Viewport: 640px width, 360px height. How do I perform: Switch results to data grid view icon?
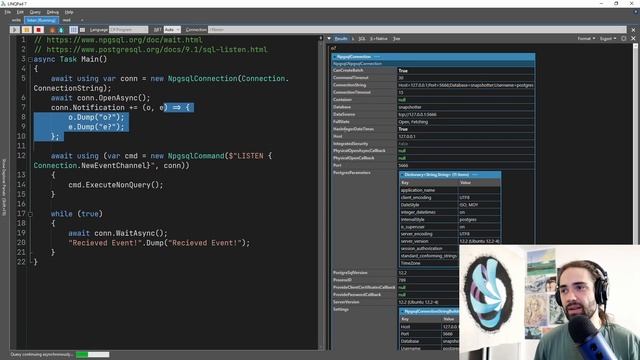point(82,30)
